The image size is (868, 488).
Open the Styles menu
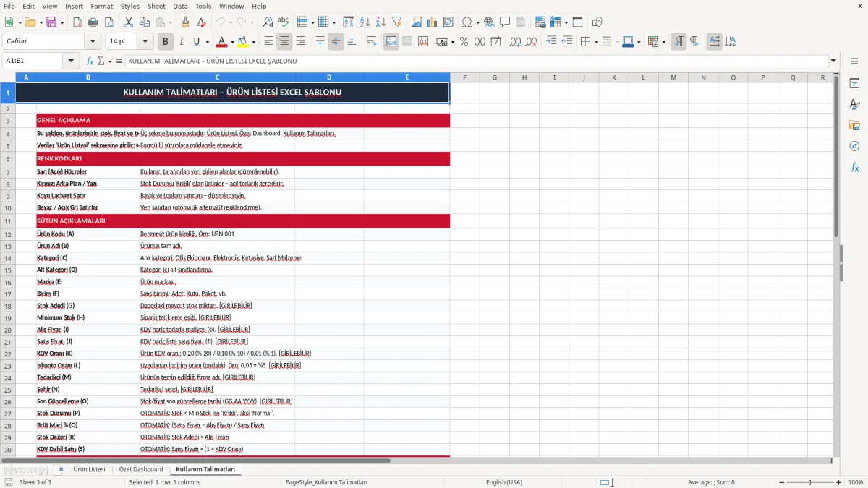click(130, 6)
